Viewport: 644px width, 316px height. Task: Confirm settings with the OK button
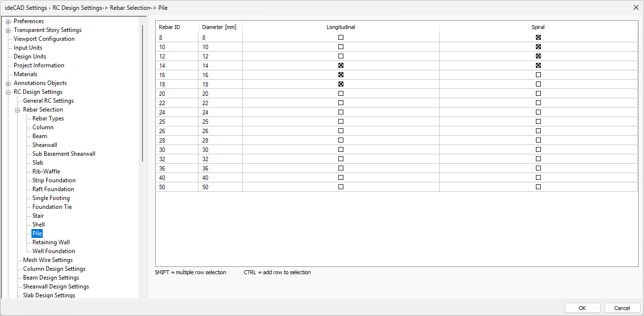[x=583, y=308]
